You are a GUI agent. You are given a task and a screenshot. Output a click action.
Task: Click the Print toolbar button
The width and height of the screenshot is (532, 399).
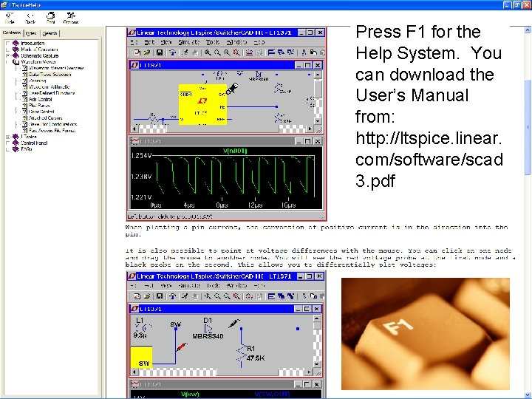[50, 18]
